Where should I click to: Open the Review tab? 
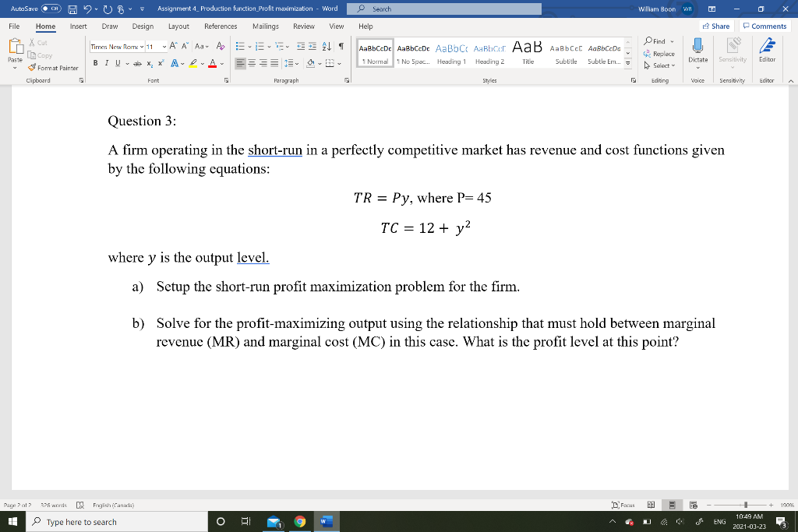point(304,26)
